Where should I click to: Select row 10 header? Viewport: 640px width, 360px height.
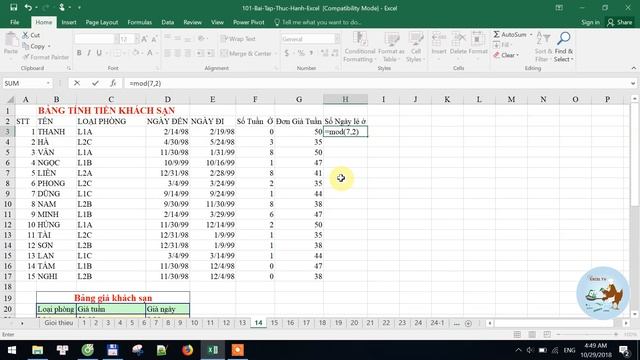tap(8, 204)
